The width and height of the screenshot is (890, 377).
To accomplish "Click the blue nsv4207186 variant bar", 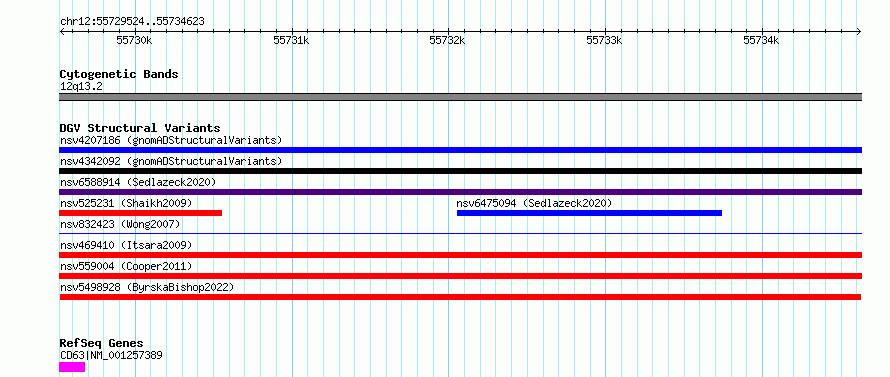I will 460,150.
